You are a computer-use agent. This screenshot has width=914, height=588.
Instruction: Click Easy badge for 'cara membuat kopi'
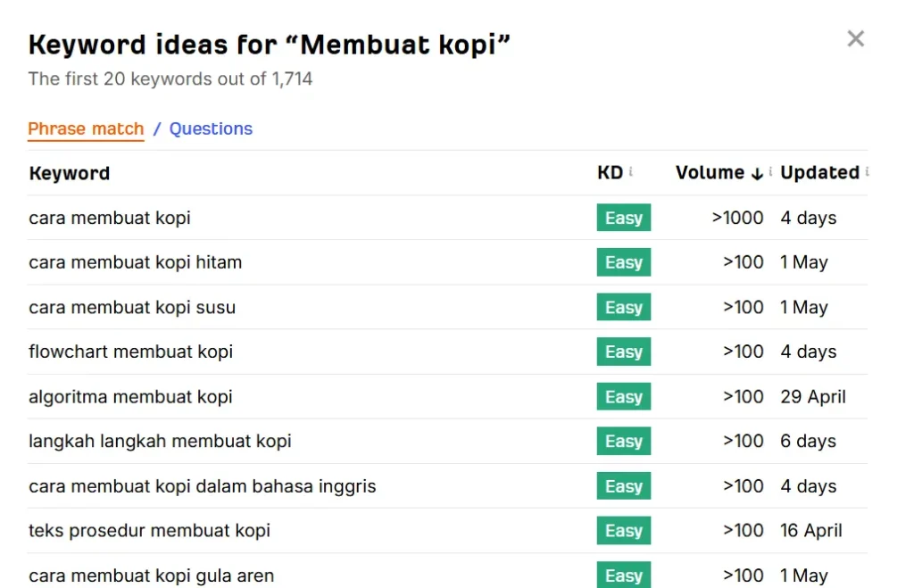(x=624, y=218)
